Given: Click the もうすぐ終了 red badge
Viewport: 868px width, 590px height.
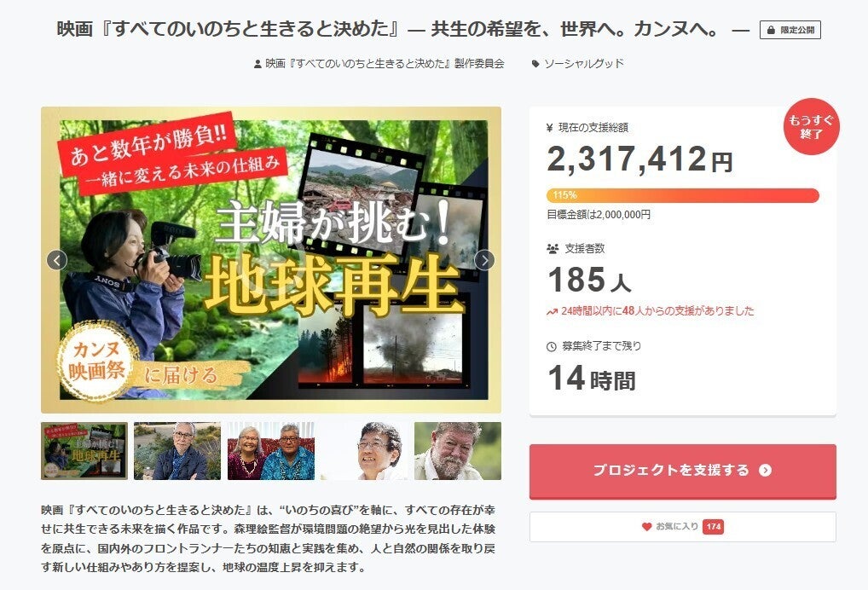Looking at the screenshot, I should [x=811, y=127].
